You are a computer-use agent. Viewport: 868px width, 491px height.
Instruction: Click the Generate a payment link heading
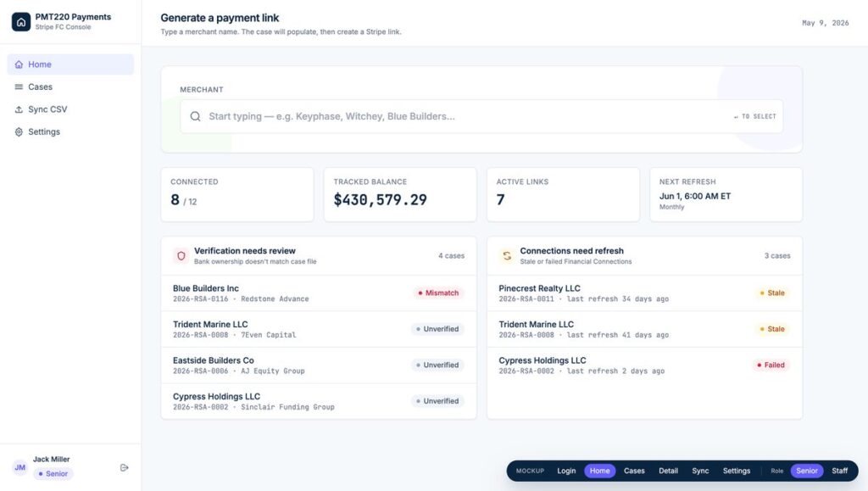pyautogui.click(x=220, y=18)
